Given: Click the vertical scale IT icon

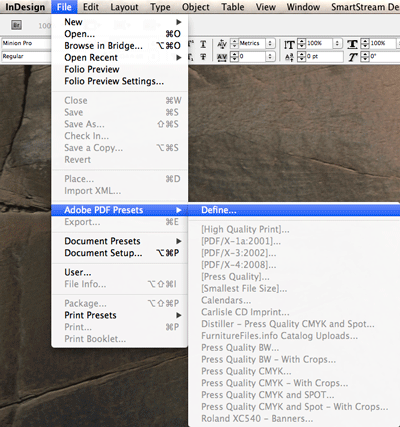Looking at the screenshot, I should [289, 44].
